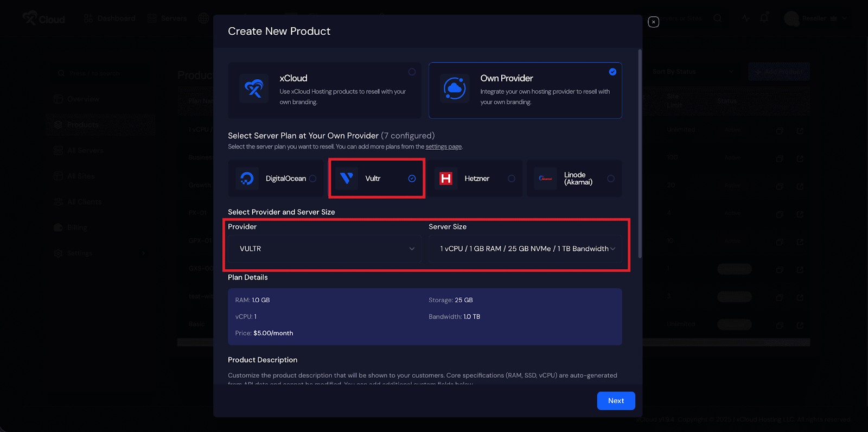868x432 pixels.
Task: Open the Sort By Status dropdown
Action: [x=693, y=72]
